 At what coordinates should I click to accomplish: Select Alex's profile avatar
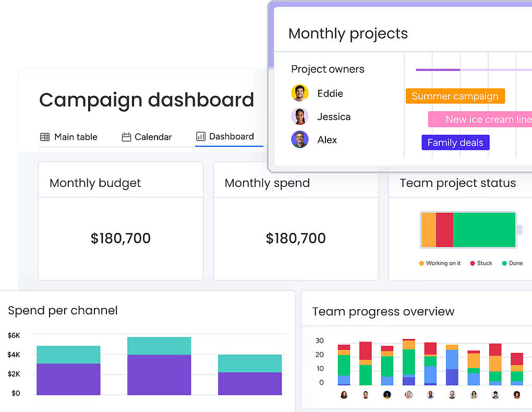click(x=299, y=139)
